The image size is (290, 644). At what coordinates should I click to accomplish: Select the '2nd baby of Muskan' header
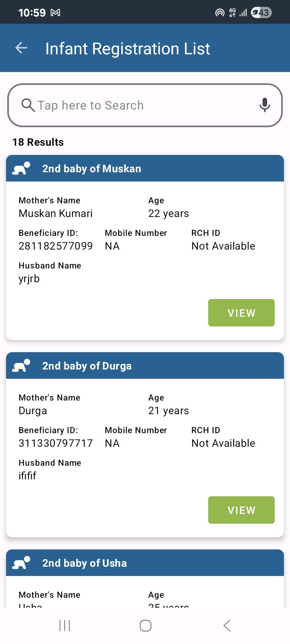click(x=145, y=168)
